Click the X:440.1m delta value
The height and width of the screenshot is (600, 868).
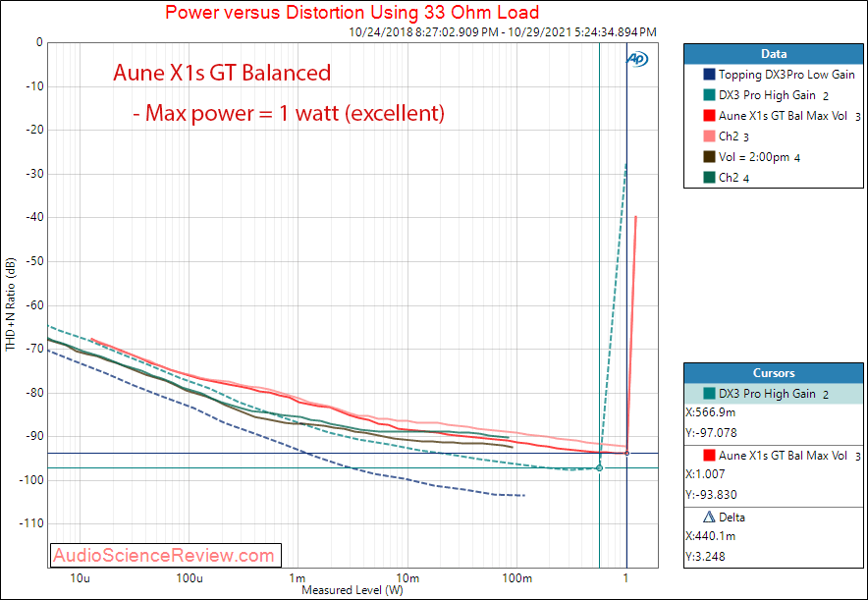[x=710, y=536]
